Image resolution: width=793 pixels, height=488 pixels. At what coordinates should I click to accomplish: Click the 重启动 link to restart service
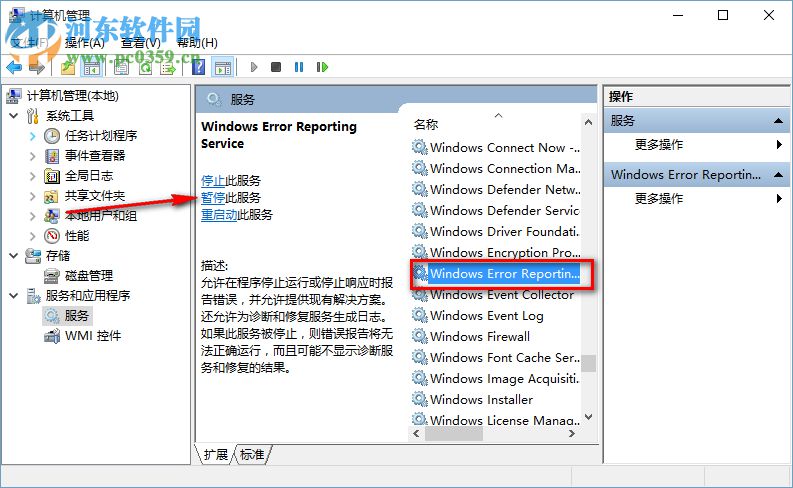click(219, 215)
